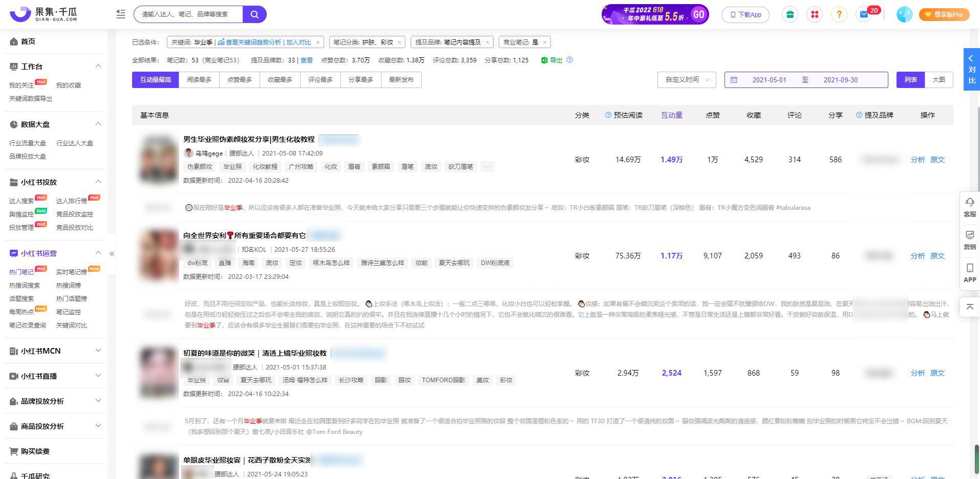Remove the 关键词 毕业季 filter tag
Image resolution: width=980 pixels, height=479 pixels.
tap(318, 42)
